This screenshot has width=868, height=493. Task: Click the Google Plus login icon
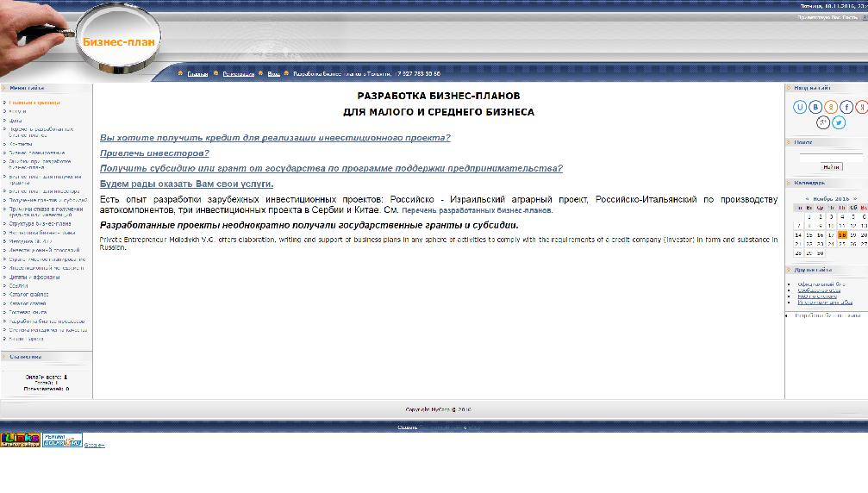(x=823, y=122)
